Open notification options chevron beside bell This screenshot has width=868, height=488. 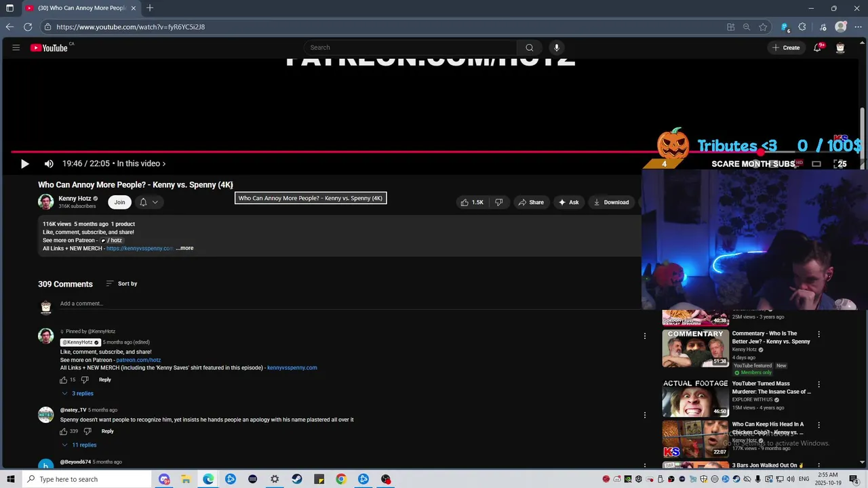point(155,202)
